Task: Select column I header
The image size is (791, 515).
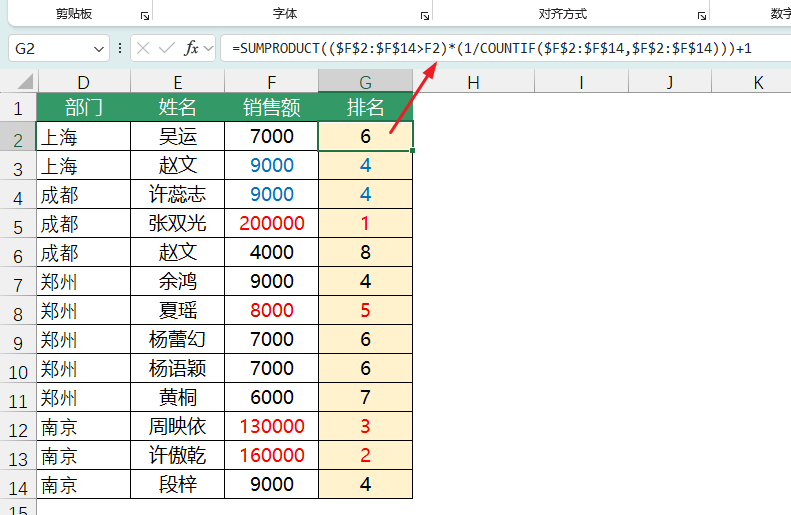Action: (x=581, y=82)
